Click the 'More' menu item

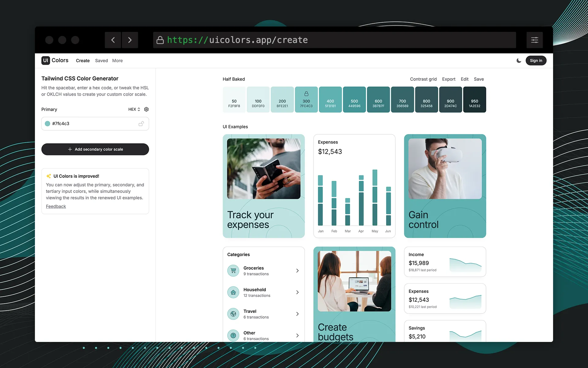(117, 60)
